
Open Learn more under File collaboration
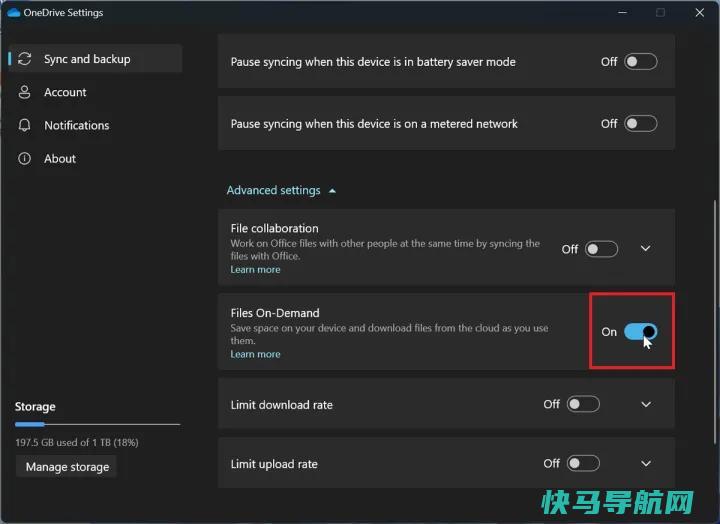click(x=255, y=270)
